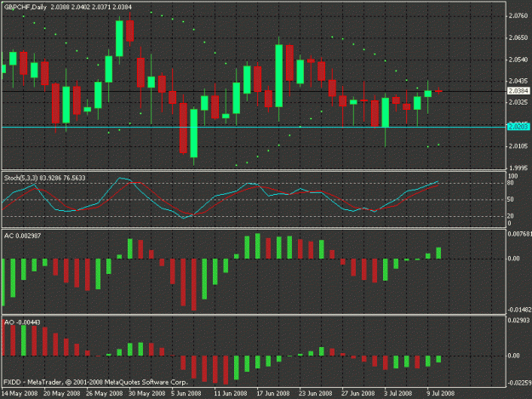Click the 0.00 value on the AO scale
Viewport: 532px width, 399px height.
[513, 356]
